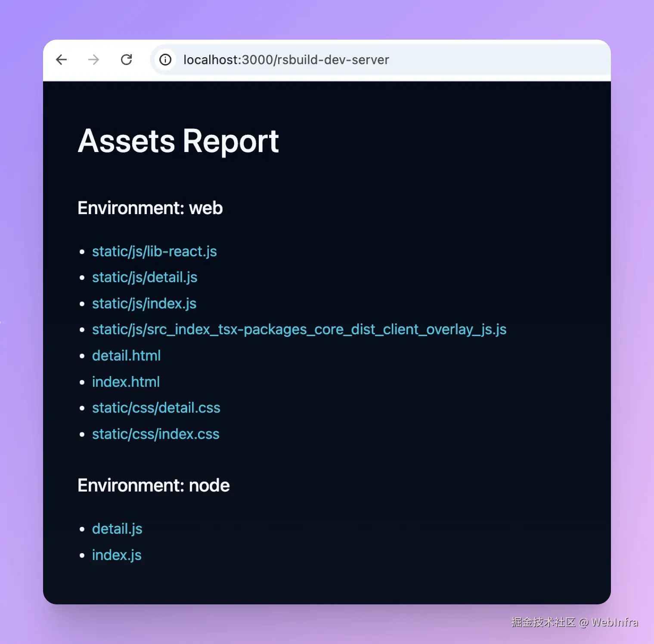Open the static/css/detail.css stylesheet link
This screenshot has width=654, height=644.
click(156, 408)
